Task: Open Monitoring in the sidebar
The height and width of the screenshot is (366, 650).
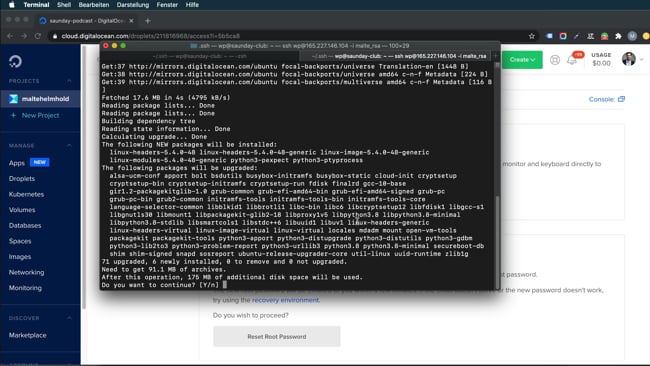Action: 25,288
